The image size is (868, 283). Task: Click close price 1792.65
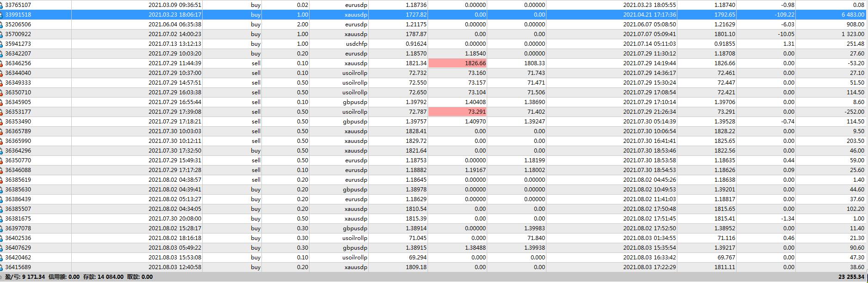coord(725,15)
